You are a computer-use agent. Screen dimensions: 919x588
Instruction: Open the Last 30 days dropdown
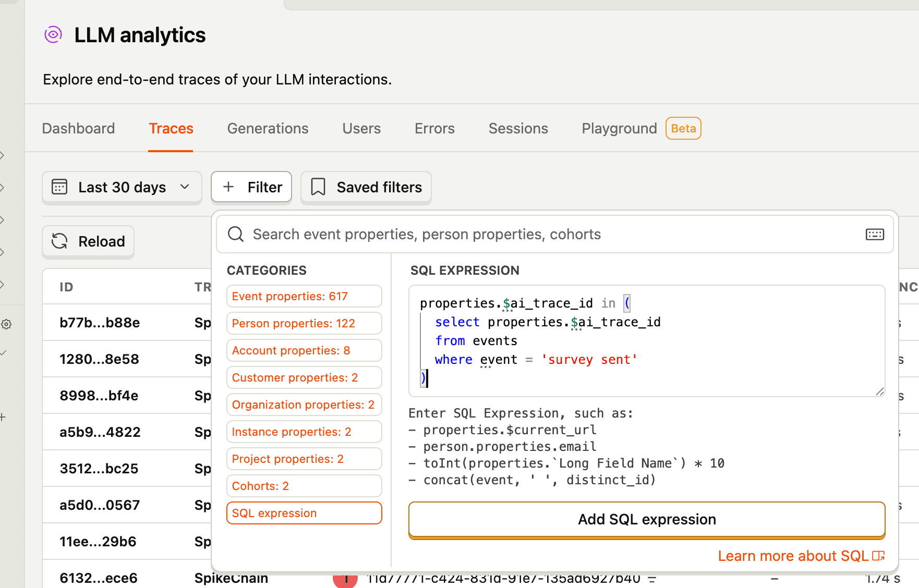(x=122, y=187)
